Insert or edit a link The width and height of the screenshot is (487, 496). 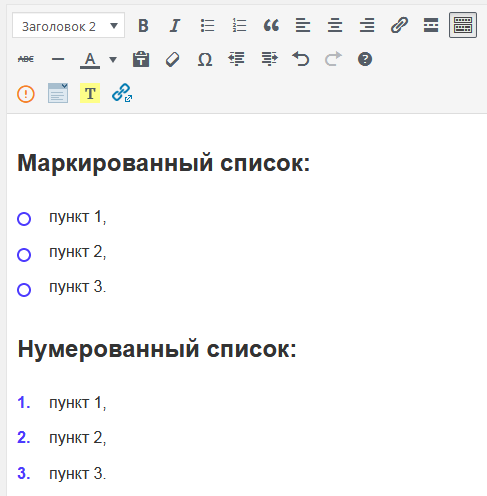(x=399, y=25)
